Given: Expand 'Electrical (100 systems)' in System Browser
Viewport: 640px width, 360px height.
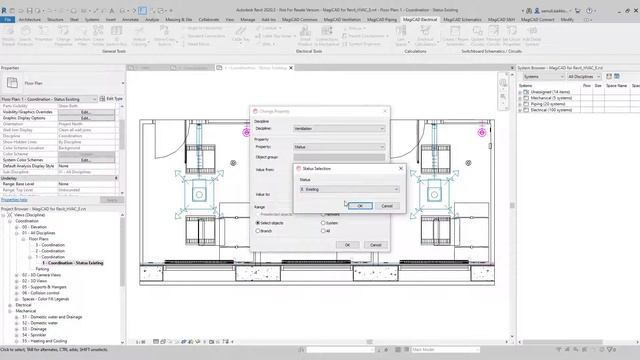Looking at the screenshot, I should 520,110.
